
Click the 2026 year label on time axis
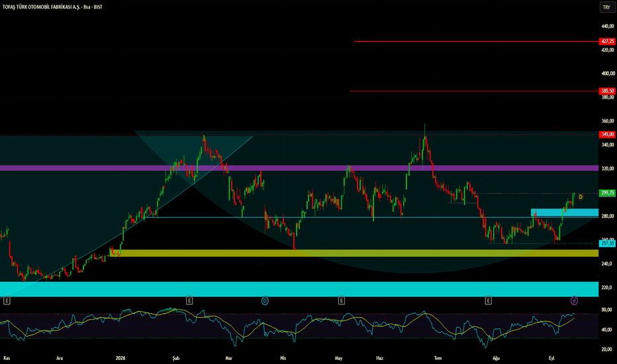point(120,358)
